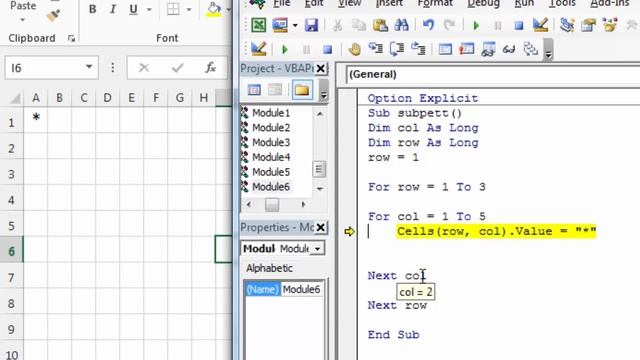640x360 pixels.
Task: Click Project tree scroll-down arrow
Action: (320, 189)
